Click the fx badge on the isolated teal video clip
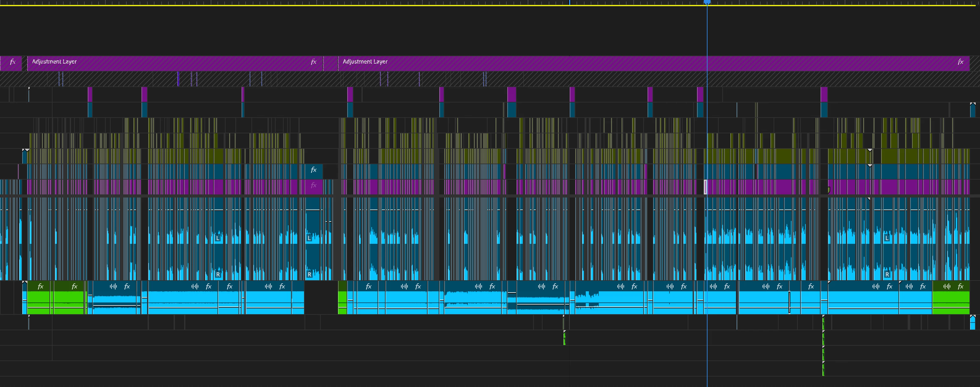The height and width of the screenshot is (387, 980). point(314,170)
